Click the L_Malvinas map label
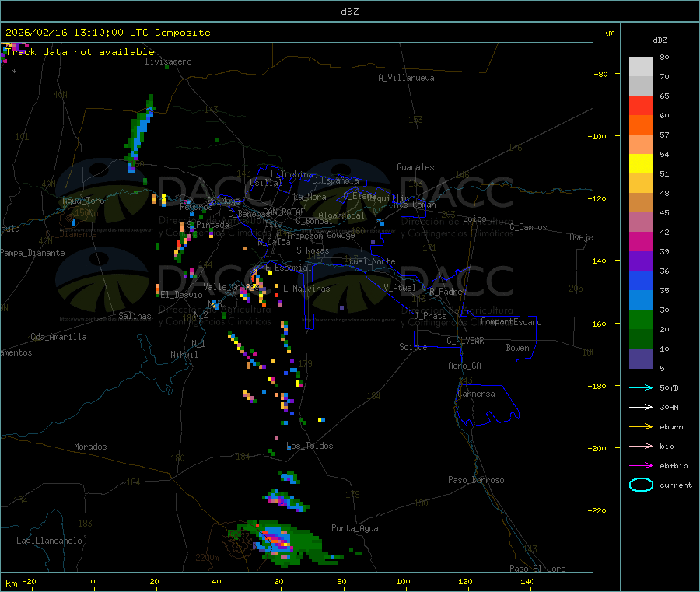Viewport: 700px width, 592px height. coord(306,289)
